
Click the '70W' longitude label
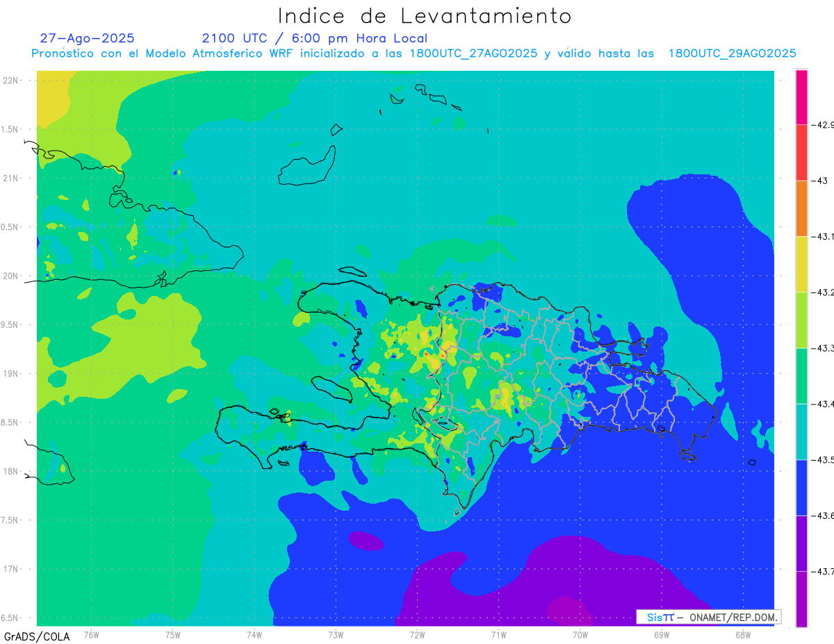click(x=580, y=635)
